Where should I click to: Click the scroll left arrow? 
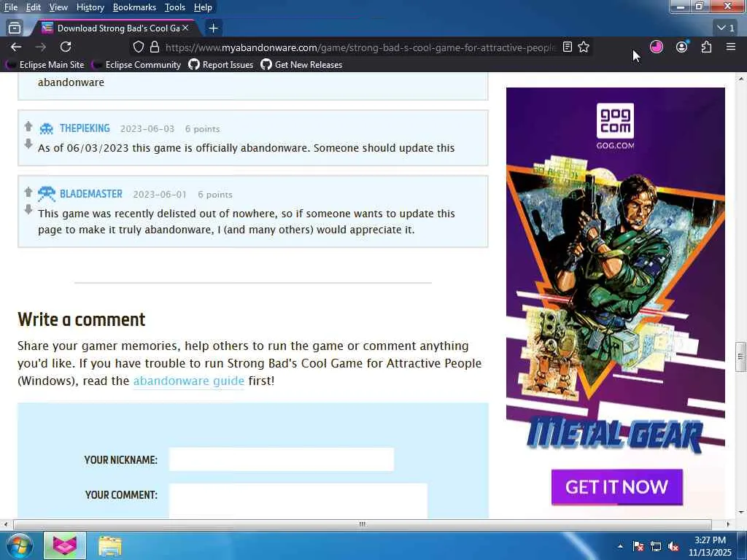click(x=5, y=524)
